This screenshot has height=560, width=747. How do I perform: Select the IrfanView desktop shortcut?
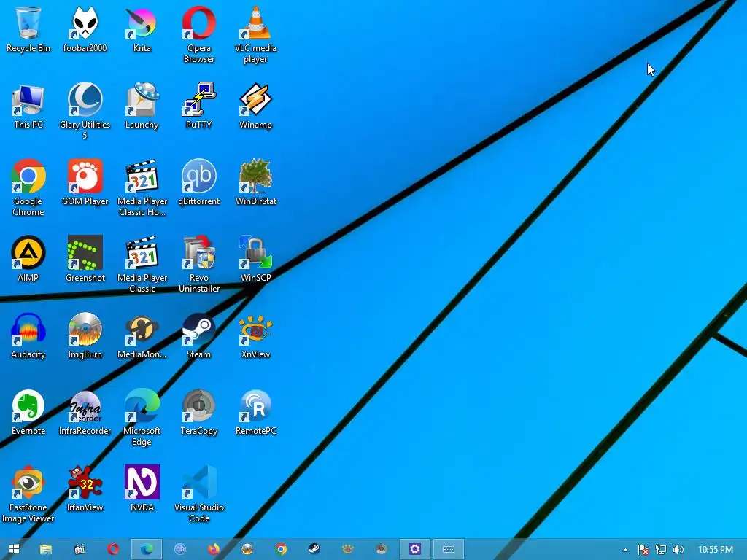(85, 489)
